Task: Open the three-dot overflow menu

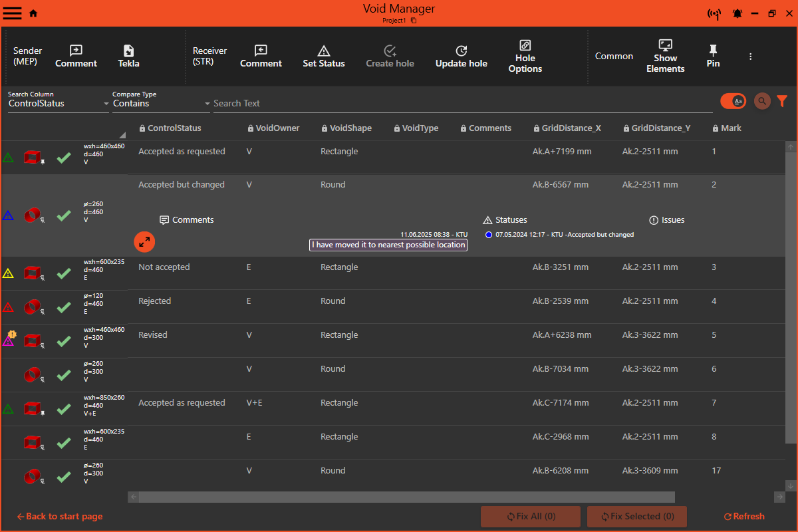Action: pos(750,57)
